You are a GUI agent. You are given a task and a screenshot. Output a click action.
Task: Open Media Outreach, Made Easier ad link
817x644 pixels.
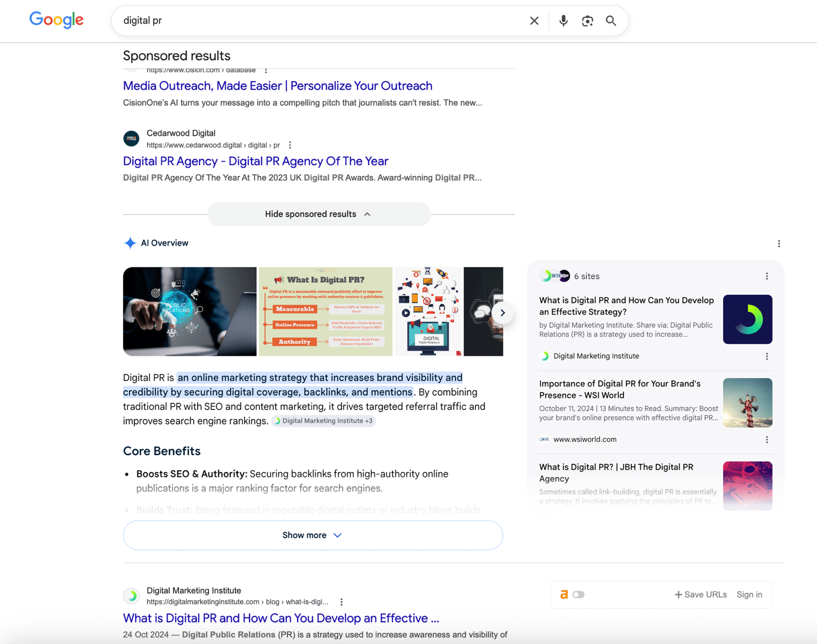coord(278,86)
